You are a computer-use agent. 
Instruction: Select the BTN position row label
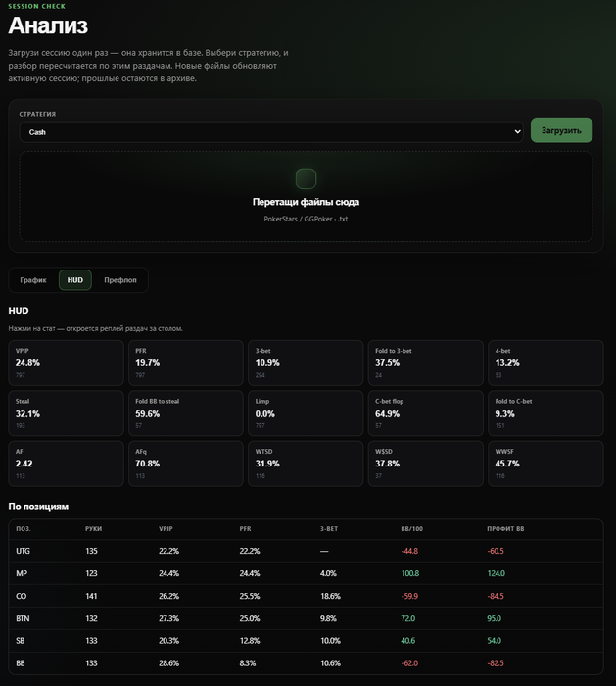pyautogui.click(x=23, y=618)
